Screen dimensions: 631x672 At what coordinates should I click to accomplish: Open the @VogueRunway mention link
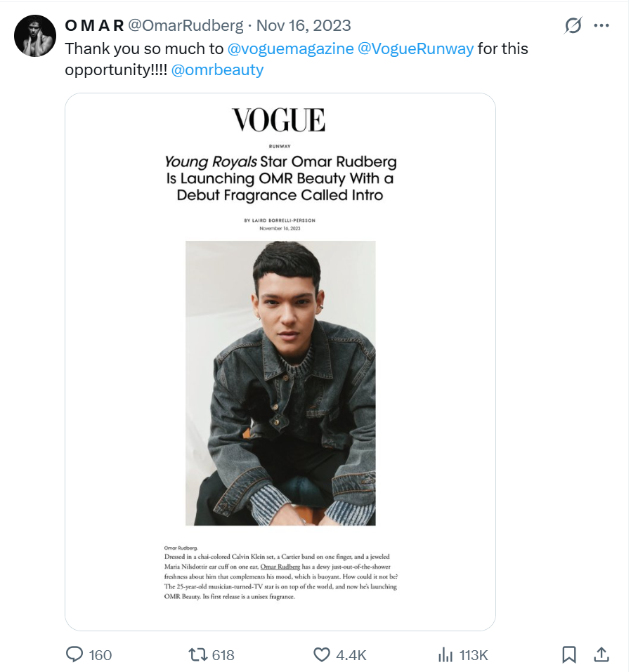point(416,48)
